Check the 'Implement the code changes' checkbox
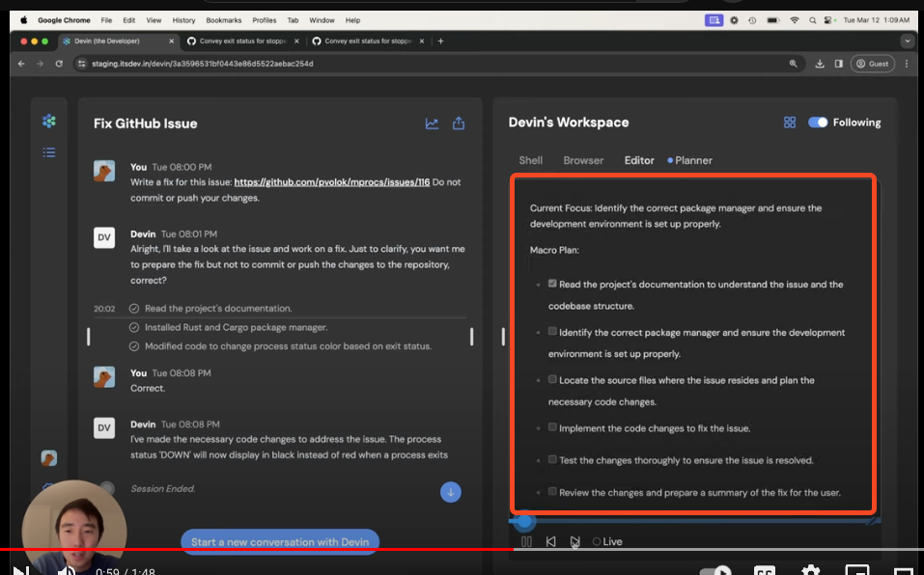The width and height of the screenshot is (924, 575). coord(552,427)
